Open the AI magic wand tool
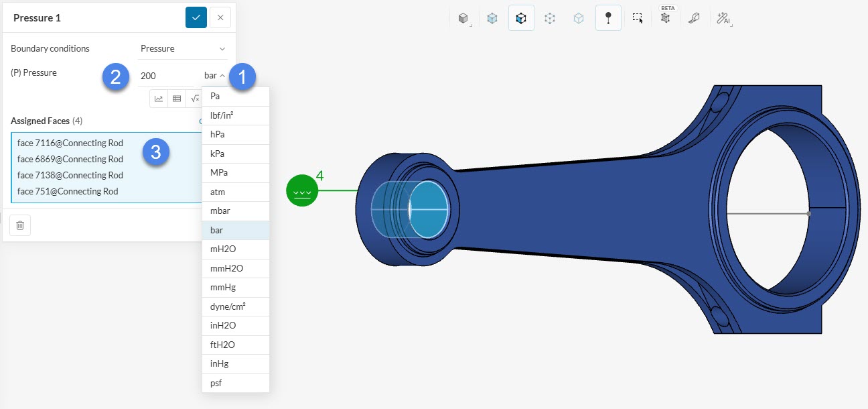 click(723, 19)
